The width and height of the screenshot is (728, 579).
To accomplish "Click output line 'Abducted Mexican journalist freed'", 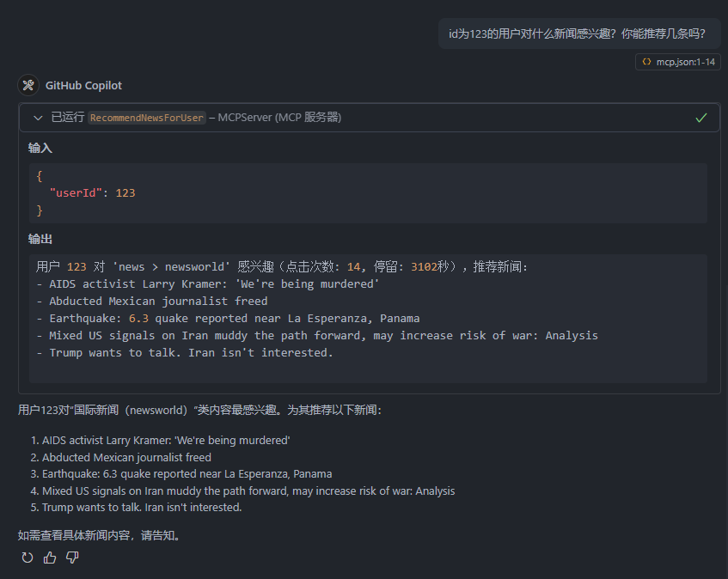I will [152, 302].
